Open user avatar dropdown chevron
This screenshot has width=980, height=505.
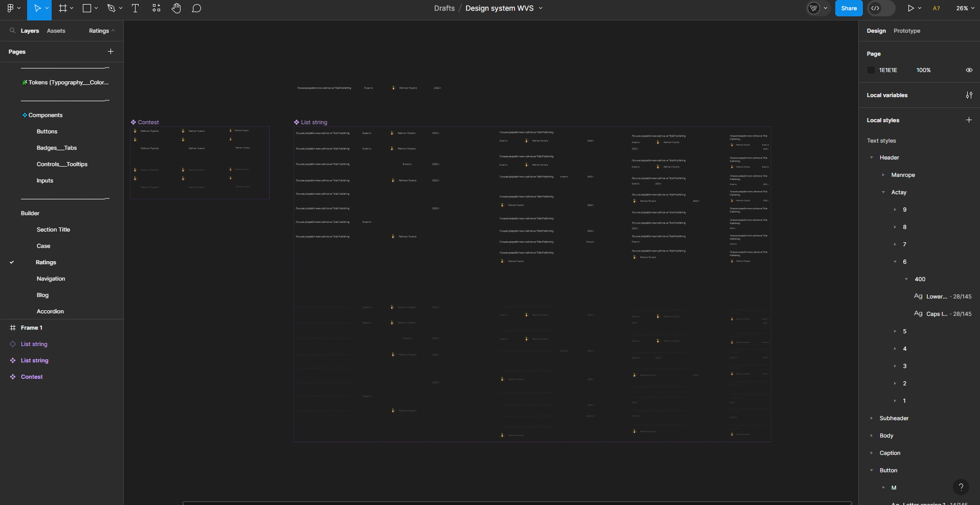pos(825,8)
